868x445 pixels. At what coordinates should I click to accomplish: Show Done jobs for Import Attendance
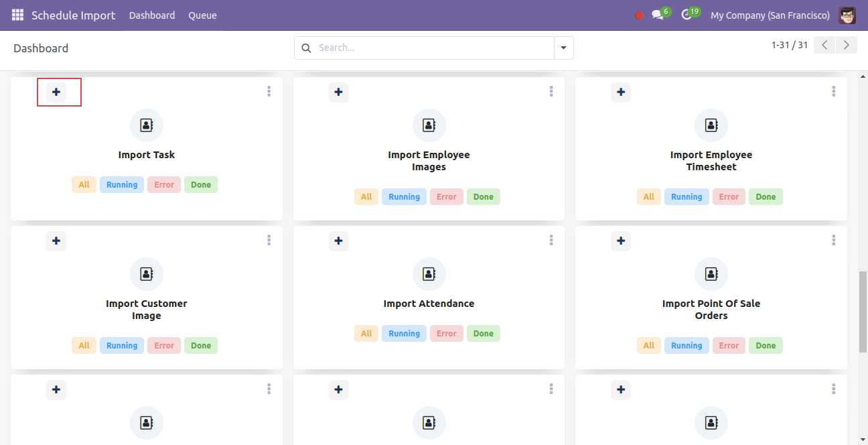click(x=484, y=334)
